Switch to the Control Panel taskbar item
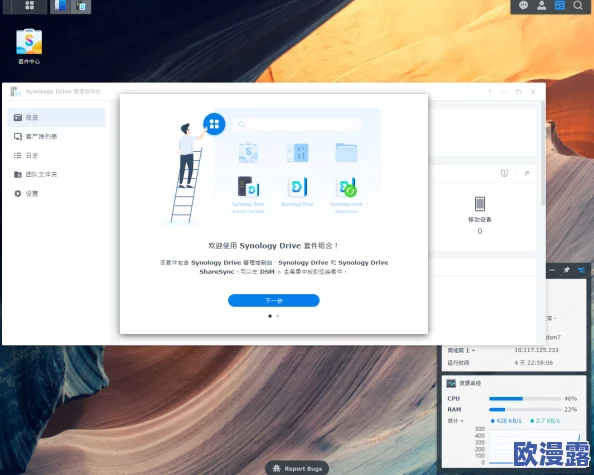 60,5
